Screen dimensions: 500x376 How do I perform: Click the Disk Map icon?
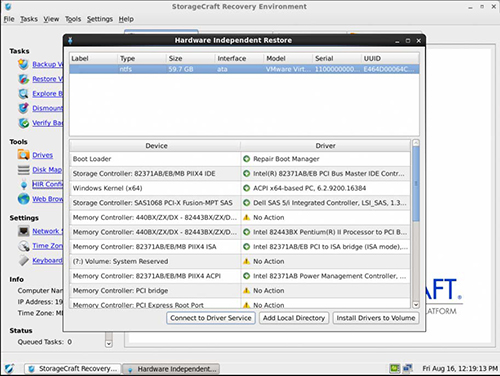pos(23,170)
